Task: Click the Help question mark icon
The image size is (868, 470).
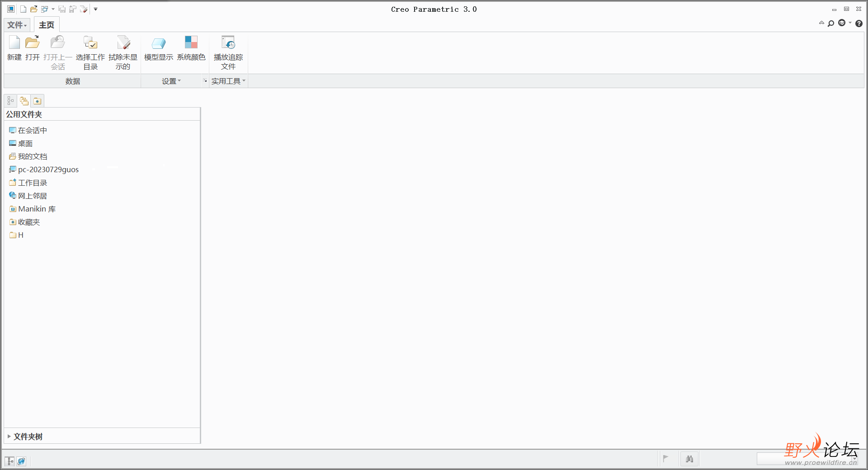Action: coord(859,23)
